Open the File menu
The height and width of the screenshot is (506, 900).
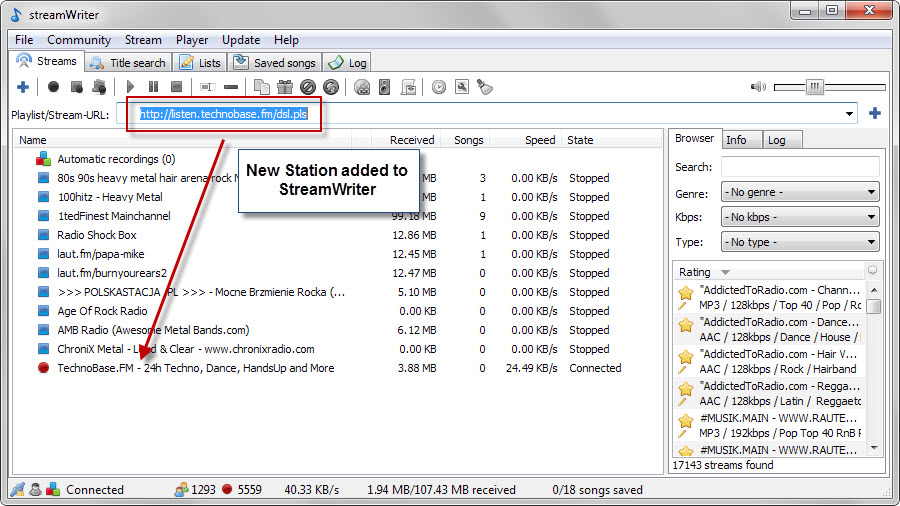pyautogui.click(x=24, y=40)
